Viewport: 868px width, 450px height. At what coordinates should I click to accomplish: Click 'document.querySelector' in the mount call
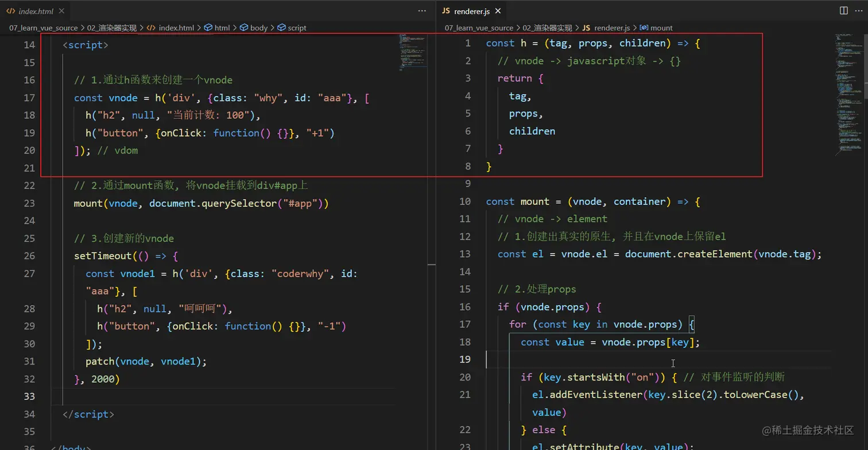[213, 203]
